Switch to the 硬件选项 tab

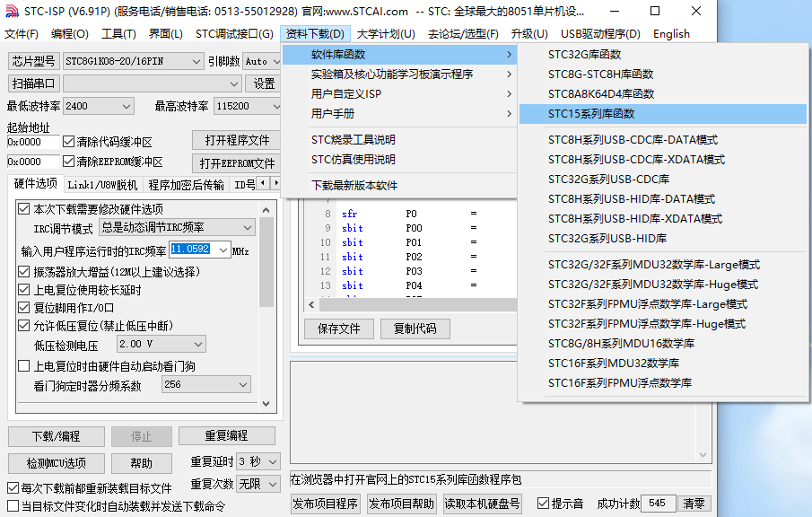[35, 184]
